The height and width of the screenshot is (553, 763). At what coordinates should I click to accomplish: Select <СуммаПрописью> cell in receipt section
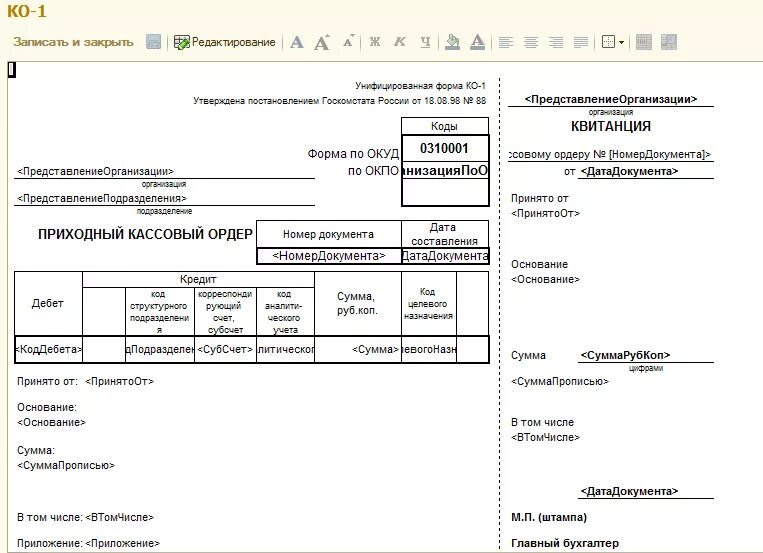(560, 382)
